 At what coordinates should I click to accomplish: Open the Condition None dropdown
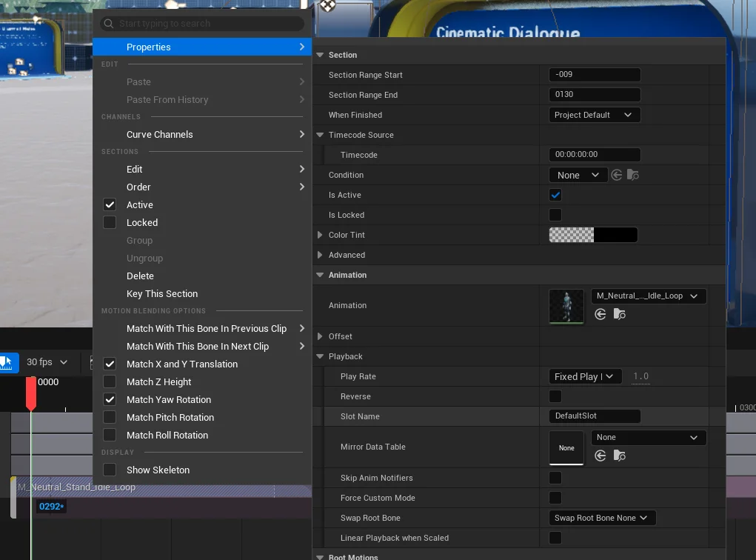pyautogui.click(x=578, y=175)
